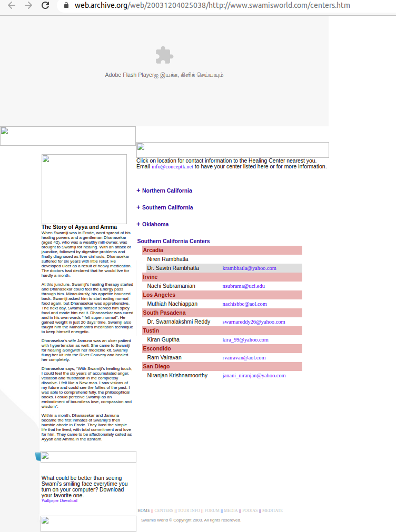Image resolution: width=396 pixels, height=532 pixels.
Task: Click broken image above Ayya and Amma story
Action: tap(84, 189)
